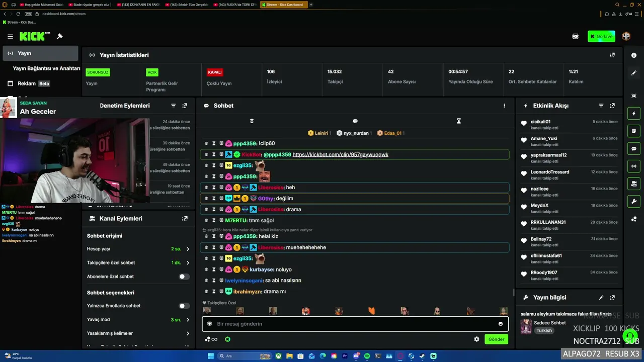644x362 pixels.
Task: Delete ibrahimyzn's 'drama mı' message
Action: tap(206, 292)
